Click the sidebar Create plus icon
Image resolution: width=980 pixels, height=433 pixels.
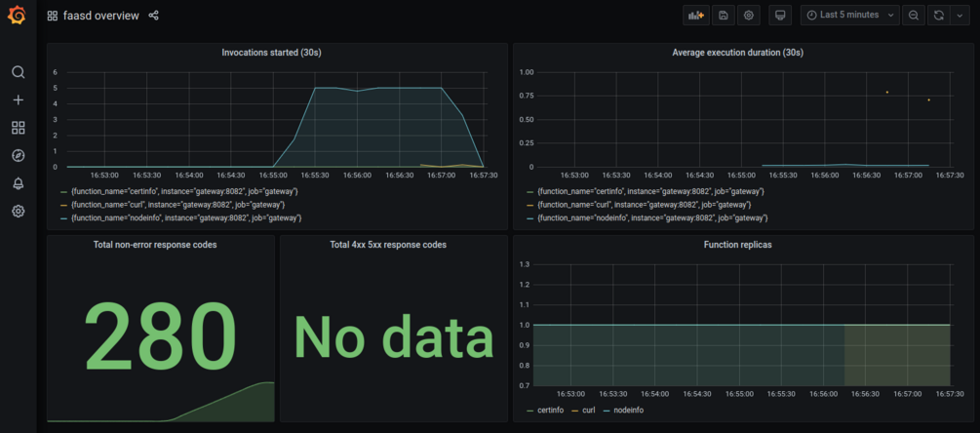point(19,100)
